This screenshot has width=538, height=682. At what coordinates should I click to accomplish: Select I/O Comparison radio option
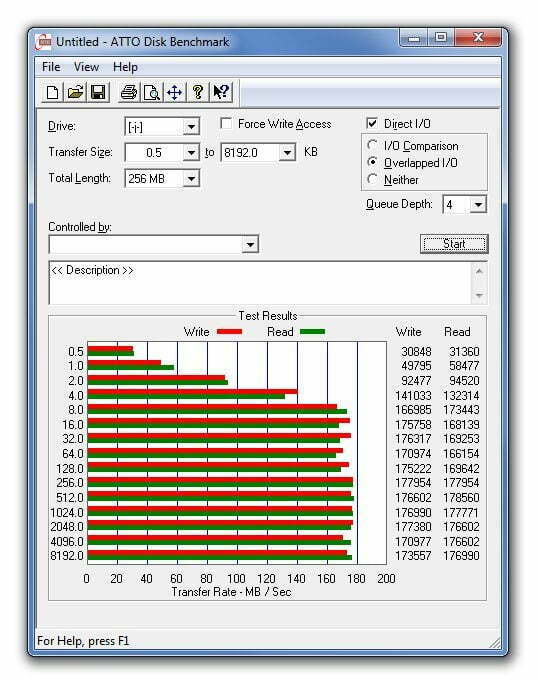pos(372,145)
